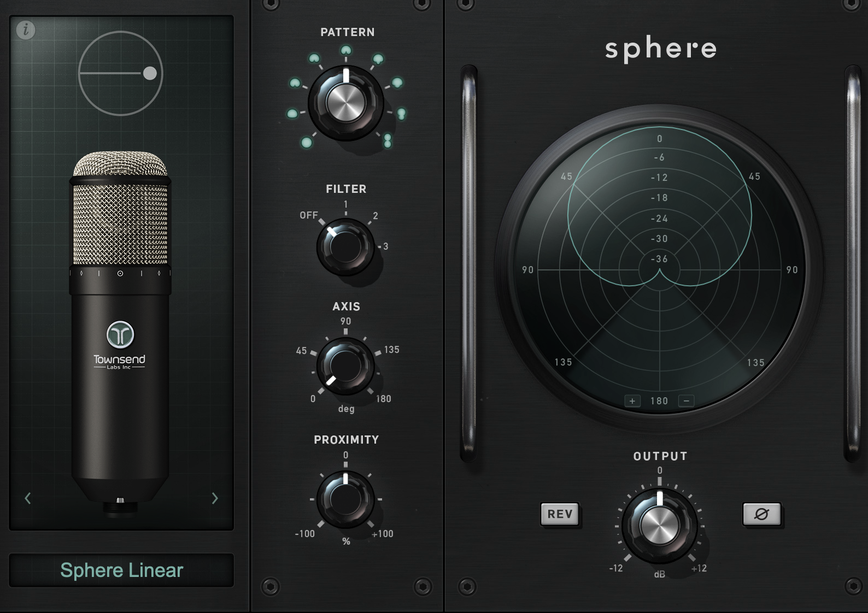Open the Sphere Linear mic model selector
Viewport: 868px width, 613px height.
coord(121,570)
